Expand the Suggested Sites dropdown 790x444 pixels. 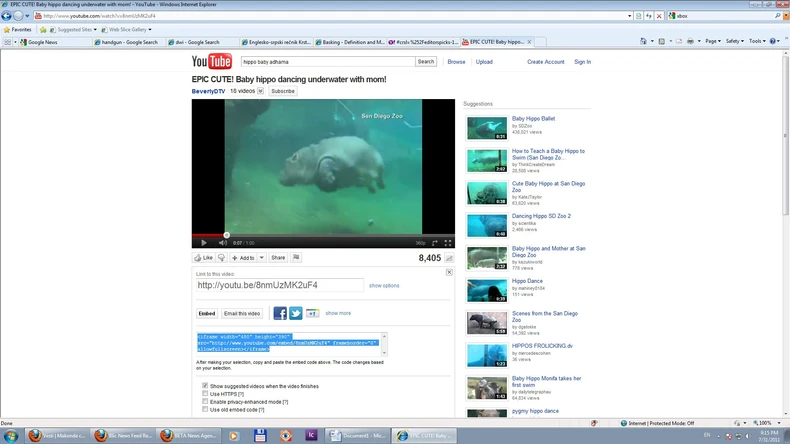[95, 30]
